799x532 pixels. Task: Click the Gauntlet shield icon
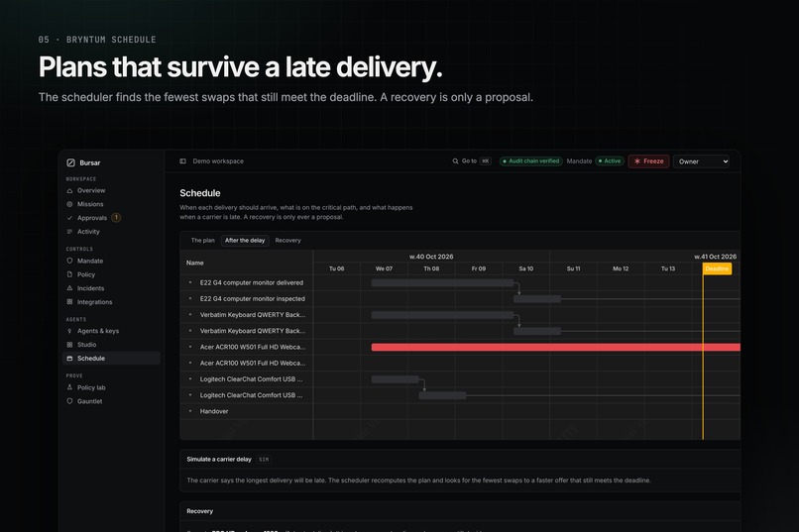pyautogui.click(x=69, y=401)
